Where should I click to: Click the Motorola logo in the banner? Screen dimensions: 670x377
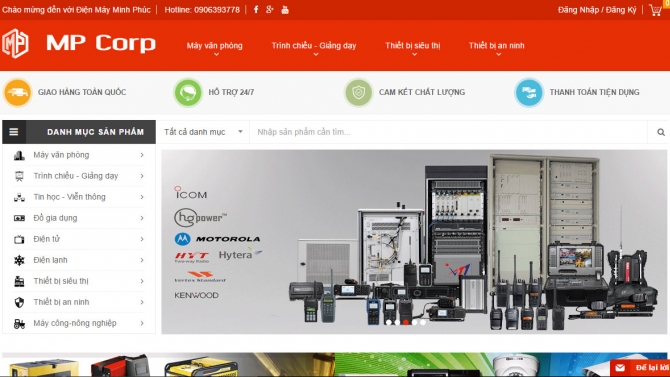(x=217, y=239)
